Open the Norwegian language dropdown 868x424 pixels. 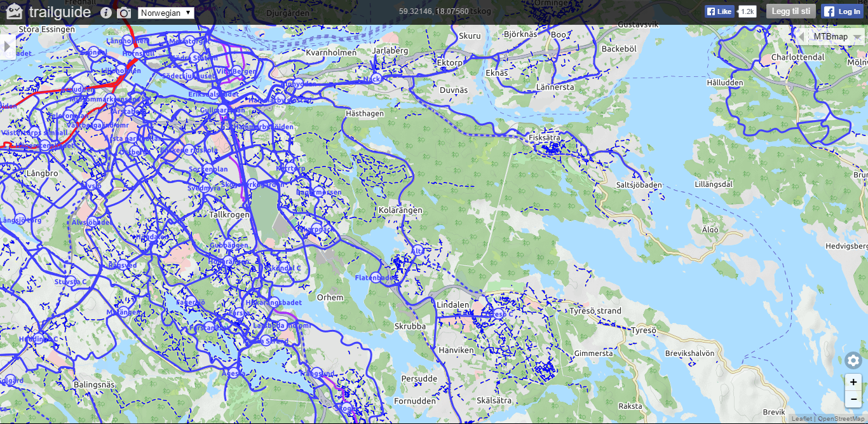click(166, 13)
